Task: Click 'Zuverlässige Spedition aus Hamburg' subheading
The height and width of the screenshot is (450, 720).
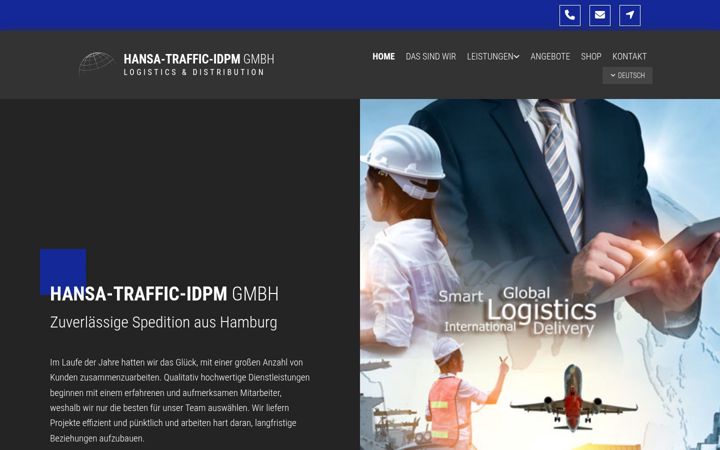Action: [163, 322]
